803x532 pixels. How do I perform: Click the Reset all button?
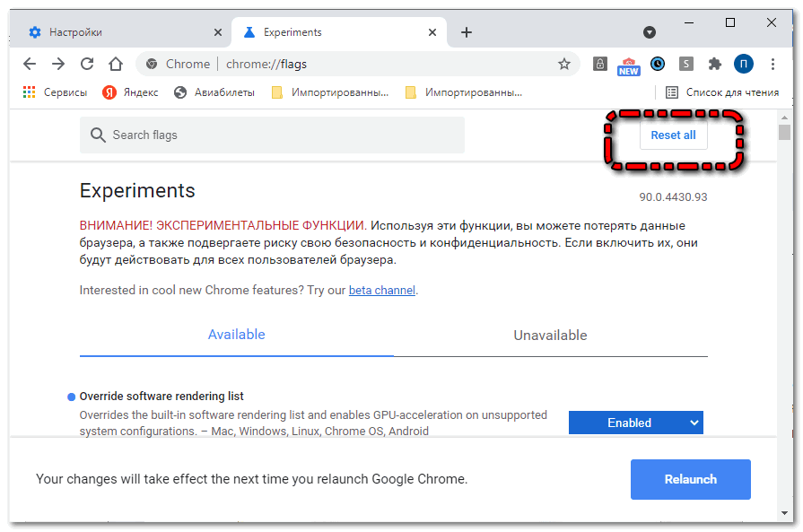point(673,135)
